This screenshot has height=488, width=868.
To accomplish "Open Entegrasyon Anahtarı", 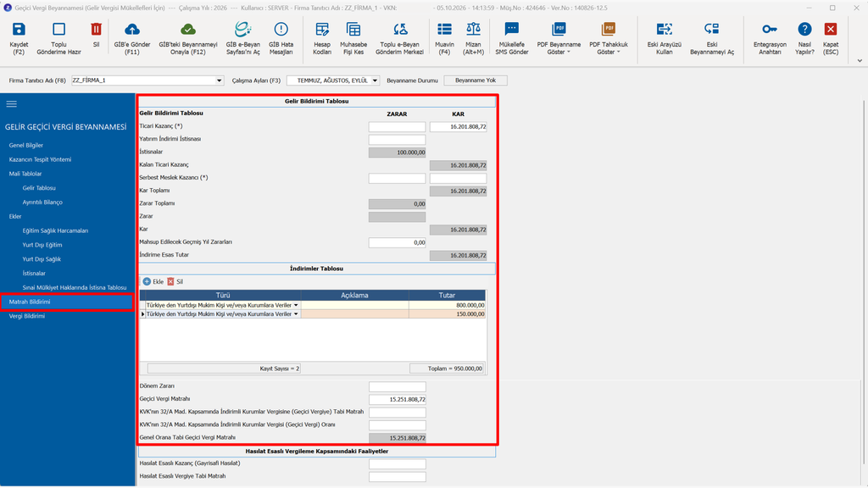I will (x=770, y=37).
